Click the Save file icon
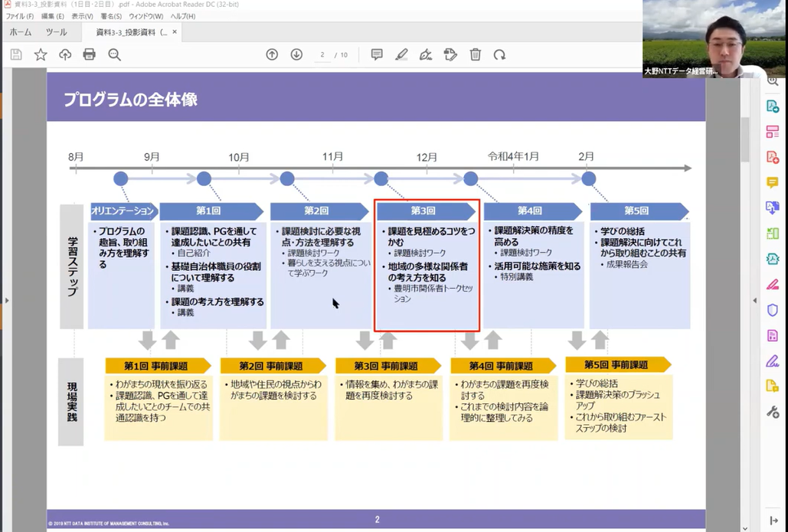This screenshot has height=532, width=788. [x=16, y=54]
